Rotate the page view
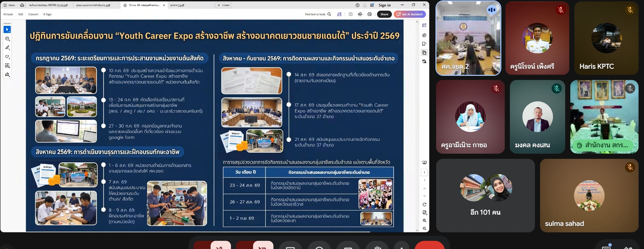Viewport: 644px width, 249px height. click(425, 204)
